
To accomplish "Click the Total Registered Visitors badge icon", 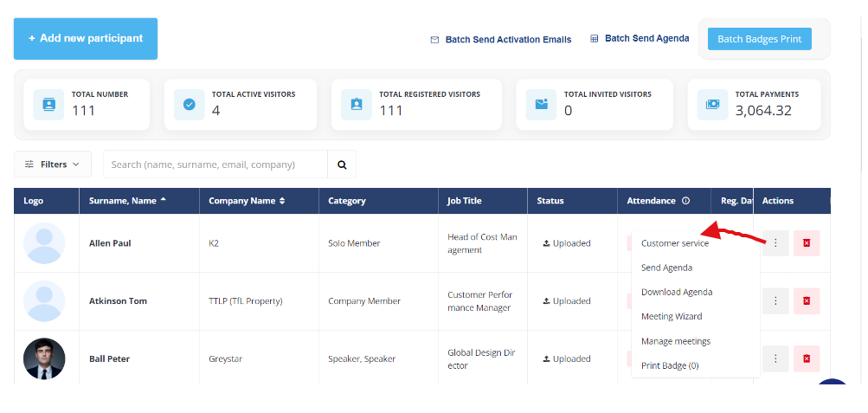I will coord(357,104).
